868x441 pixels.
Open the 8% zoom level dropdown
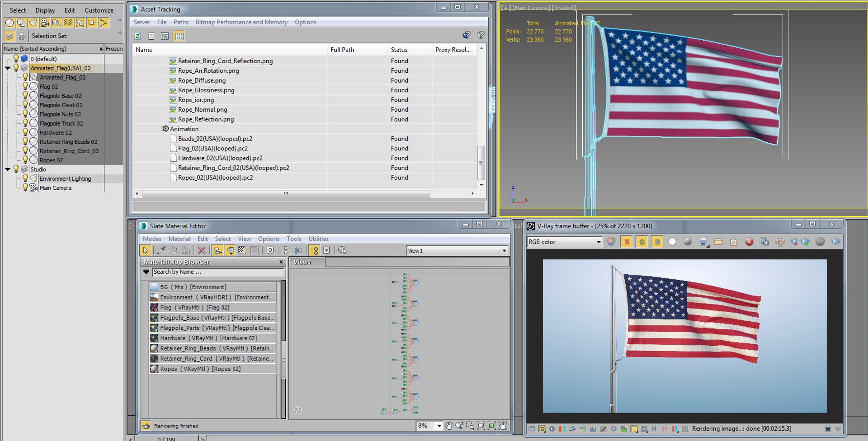click(x=439, y=426)
